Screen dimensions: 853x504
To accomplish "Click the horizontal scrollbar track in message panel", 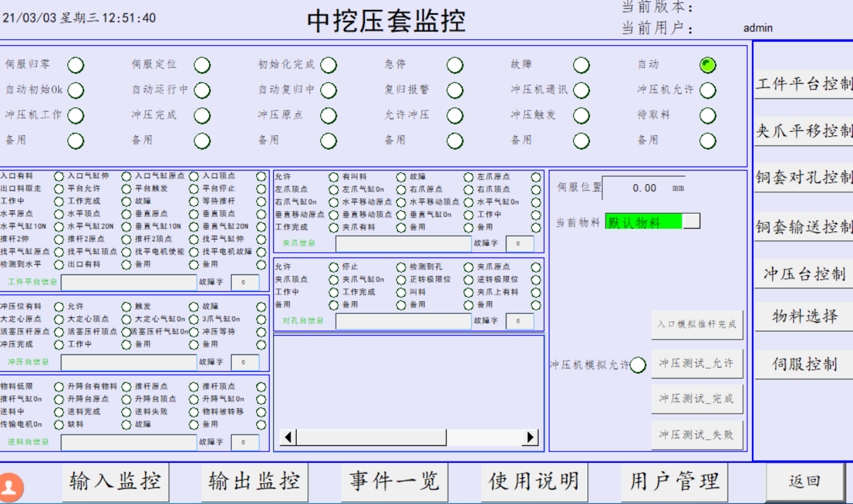I will pyautogui.click(x=484, y=438).
